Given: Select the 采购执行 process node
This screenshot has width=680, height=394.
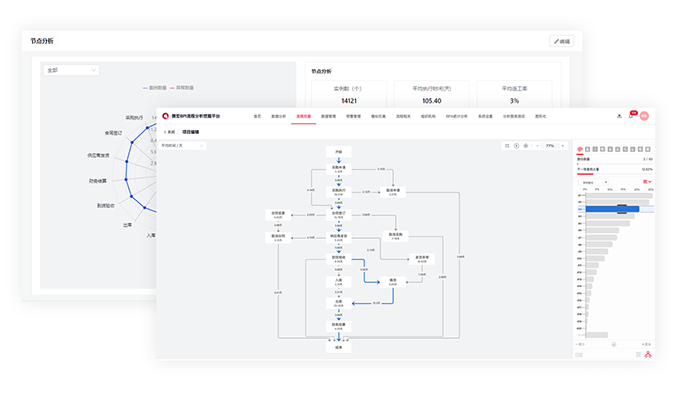Looking at the screenshot, I should coord(339,192).
